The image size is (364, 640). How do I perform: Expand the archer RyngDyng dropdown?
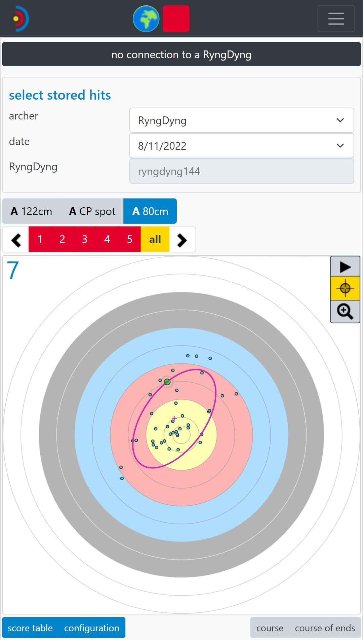tap(241, 120)
